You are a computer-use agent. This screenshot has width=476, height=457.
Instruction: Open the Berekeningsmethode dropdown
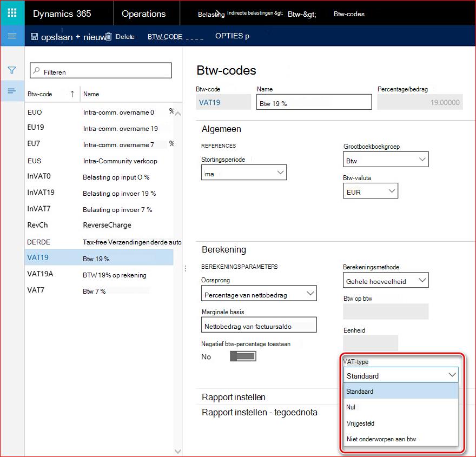pyautogui.click(x=386, y=280)
